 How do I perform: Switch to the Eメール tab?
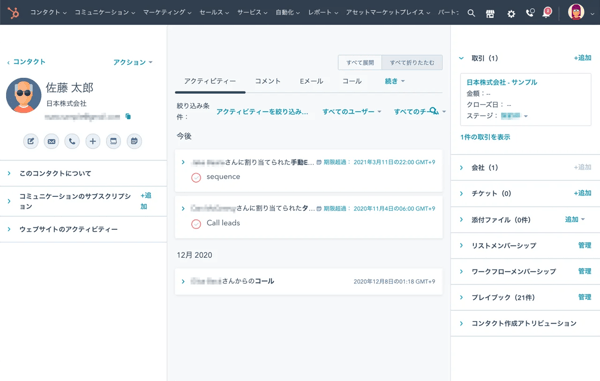point(311,81)
